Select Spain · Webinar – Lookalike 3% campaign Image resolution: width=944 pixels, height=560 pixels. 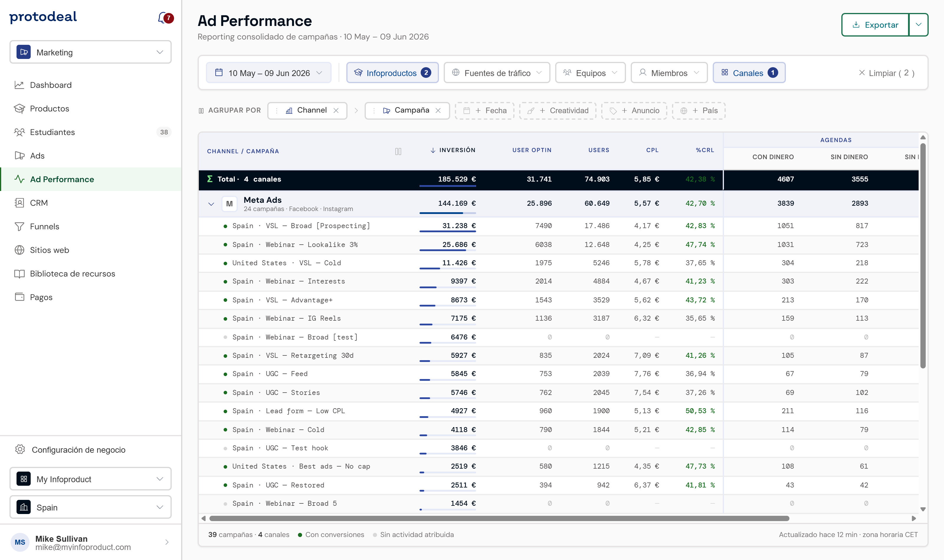558,245
